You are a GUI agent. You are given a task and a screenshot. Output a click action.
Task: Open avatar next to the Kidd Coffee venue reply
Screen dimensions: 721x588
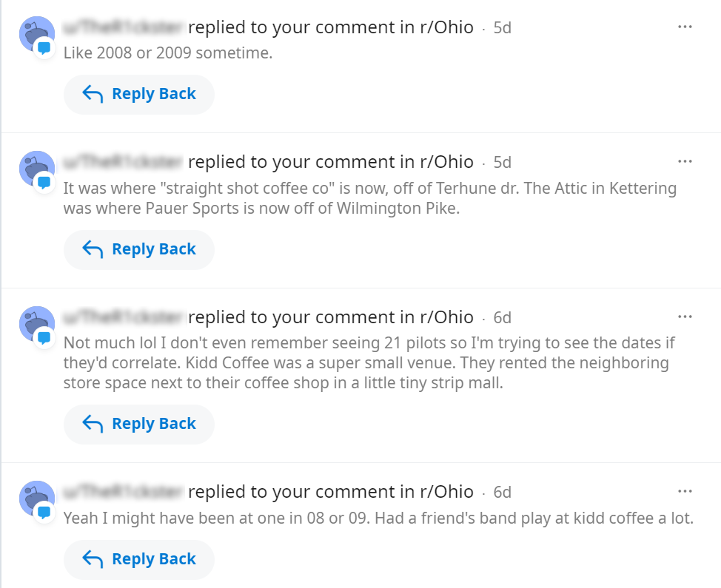pos(37,324)
